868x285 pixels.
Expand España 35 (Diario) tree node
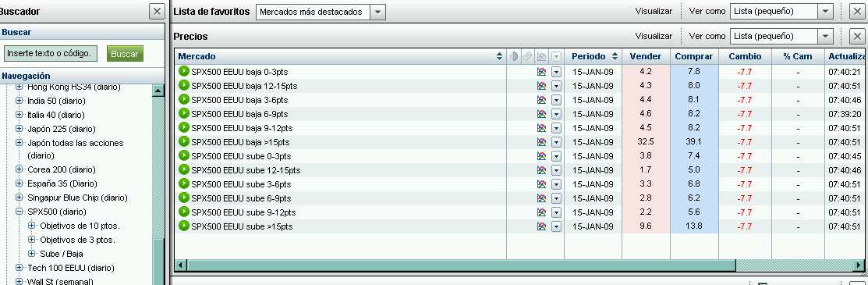[x=19, y=183]
